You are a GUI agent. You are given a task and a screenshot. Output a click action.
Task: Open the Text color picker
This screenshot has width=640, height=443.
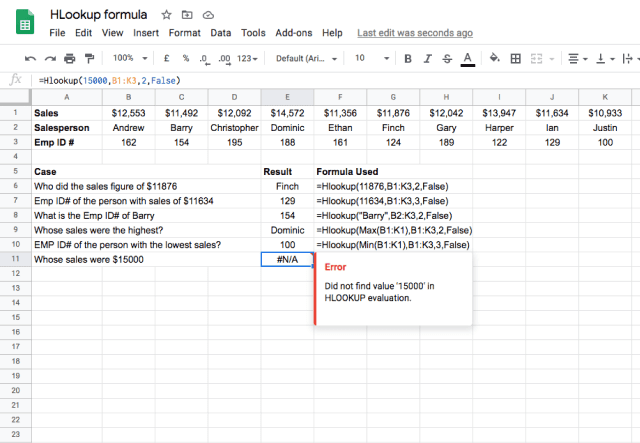coord(467,58)
